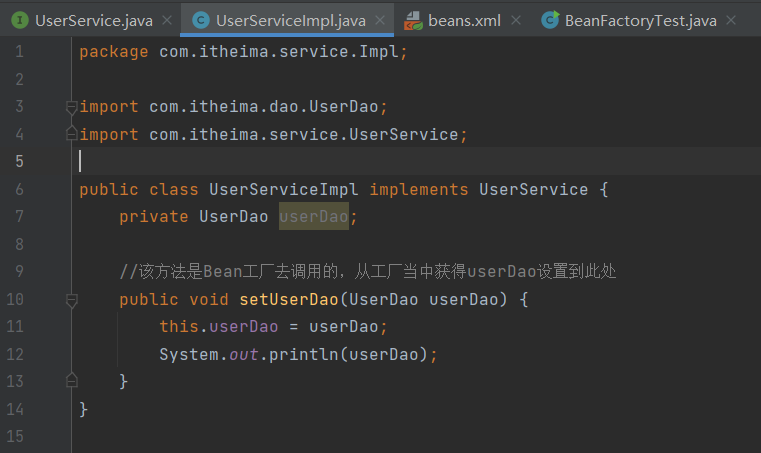Click the highlighted userDao field name
761x453 pixels.
click(313, 216)
